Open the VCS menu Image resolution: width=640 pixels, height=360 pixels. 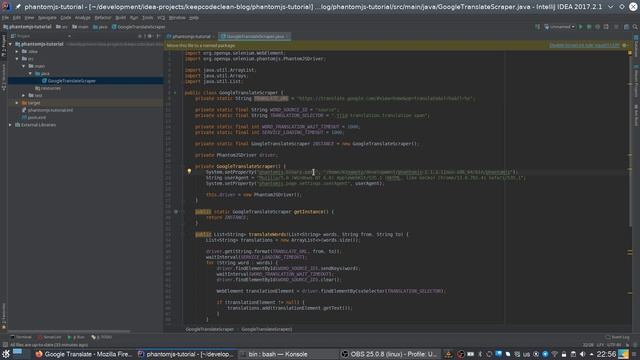(161, 18)
